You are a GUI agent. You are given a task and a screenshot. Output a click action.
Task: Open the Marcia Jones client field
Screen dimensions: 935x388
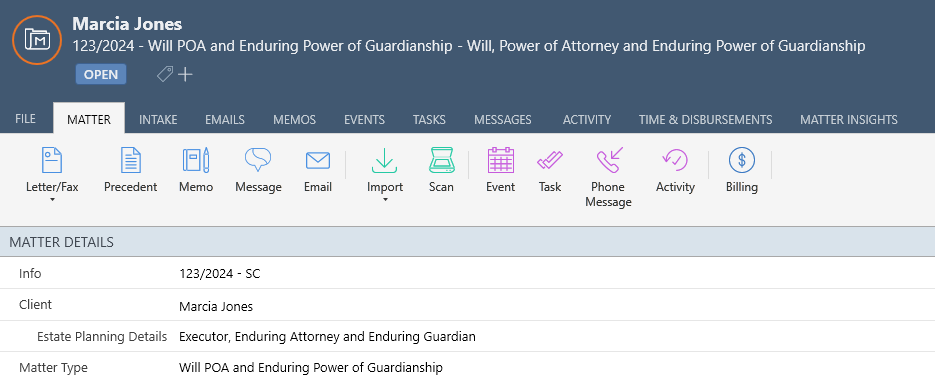(216, 307)
